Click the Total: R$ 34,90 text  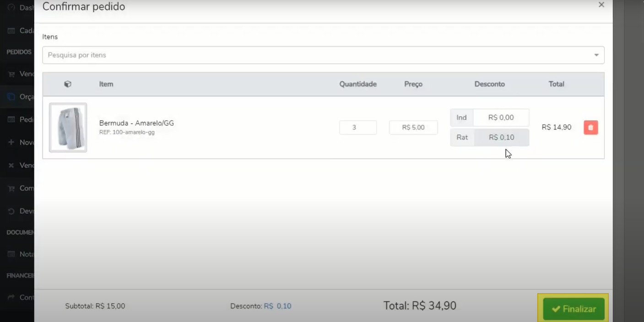(x=420, y=306)
